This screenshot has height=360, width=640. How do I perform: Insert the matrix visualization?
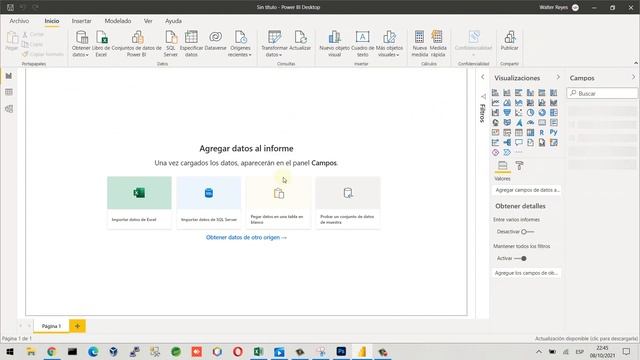coord(530,133)
